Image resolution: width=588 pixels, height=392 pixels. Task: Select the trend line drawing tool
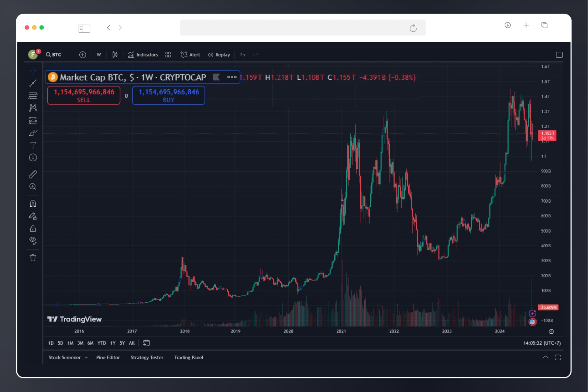33,83
